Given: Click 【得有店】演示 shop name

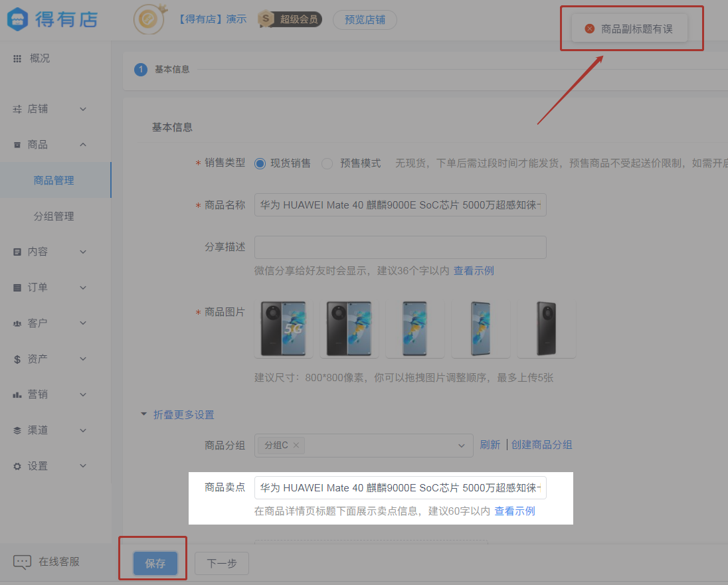Looking at the screenshot, I should pyautogui.click(x=212, y=19).
